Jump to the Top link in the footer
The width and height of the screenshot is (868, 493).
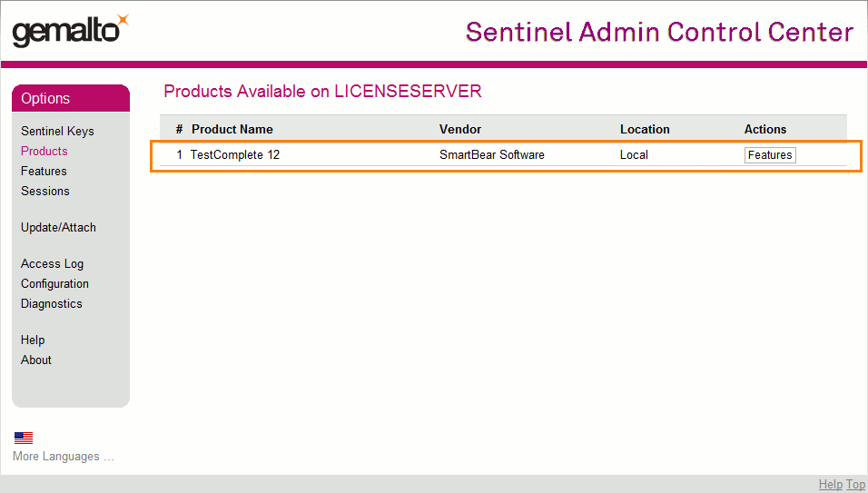click(856, 485)
